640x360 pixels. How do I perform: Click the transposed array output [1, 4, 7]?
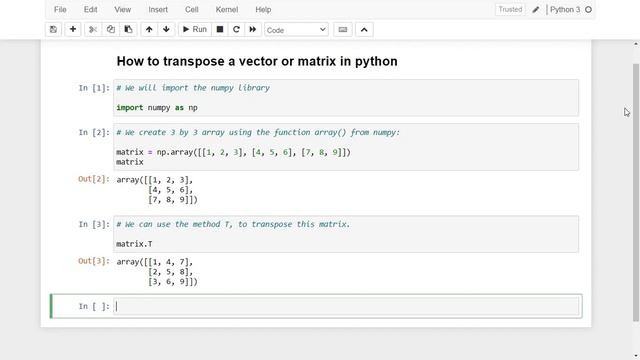[157, 272]
